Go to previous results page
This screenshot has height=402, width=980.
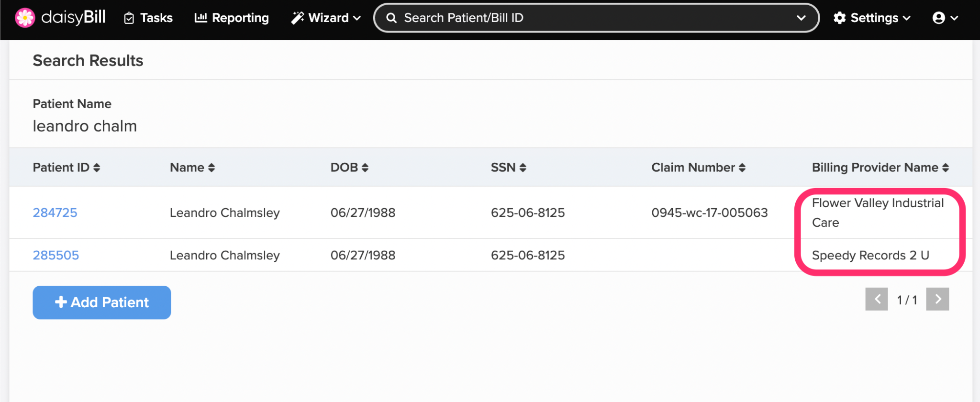(876, 299)
